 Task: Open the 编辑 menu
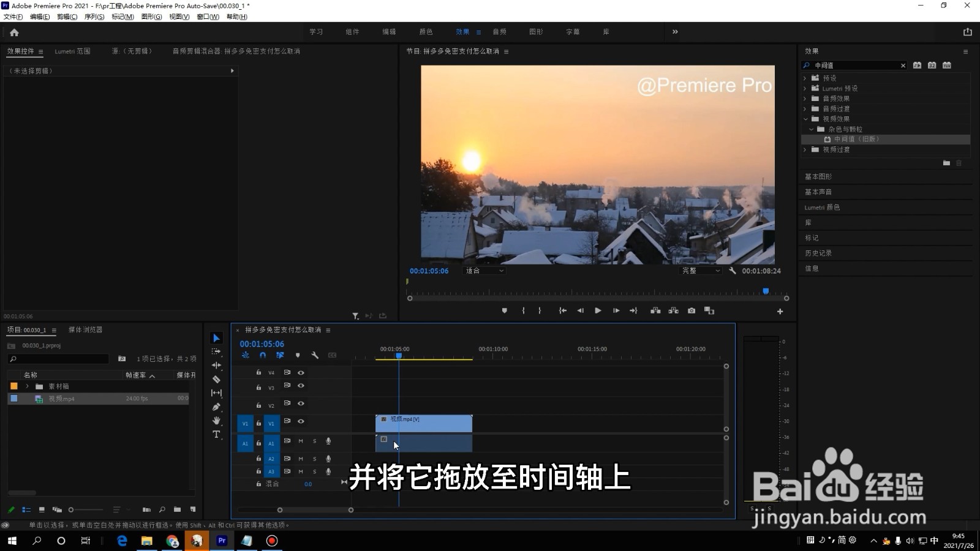click(39, 17)
